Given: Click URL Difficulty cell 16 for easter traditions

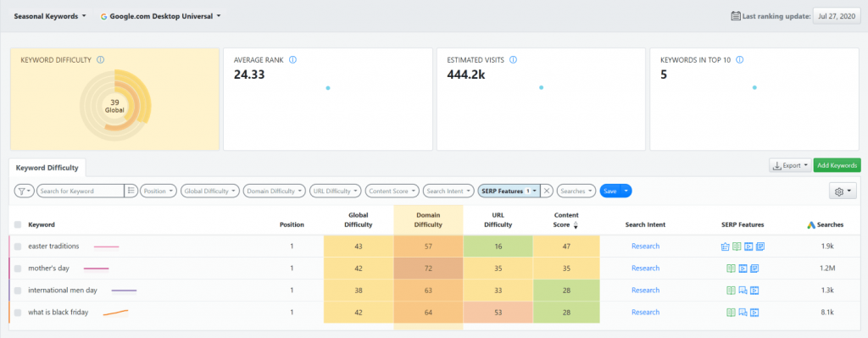Looking at the screenshot, I should 498,247.
